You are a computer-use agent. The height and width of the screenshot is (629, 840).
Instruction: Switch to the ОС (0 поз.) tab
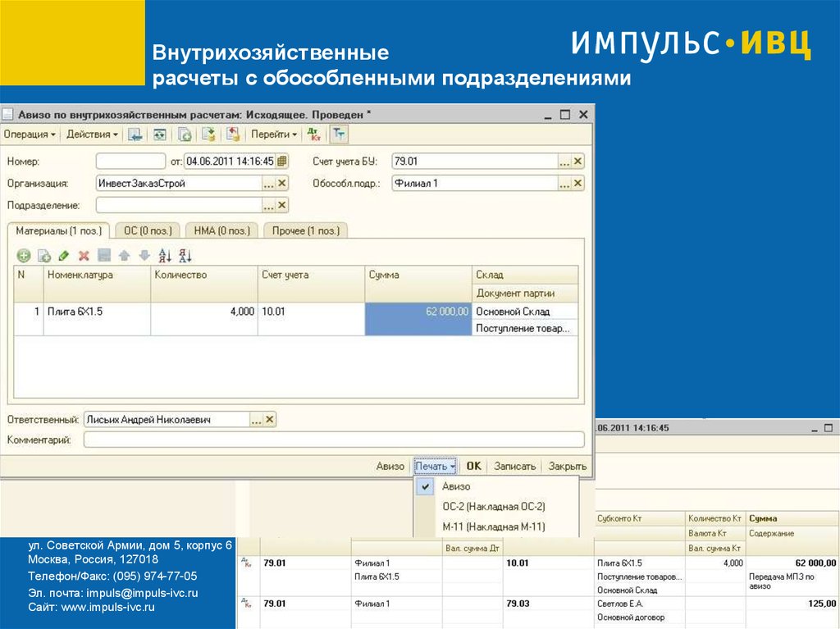click(x=148, y=231)
